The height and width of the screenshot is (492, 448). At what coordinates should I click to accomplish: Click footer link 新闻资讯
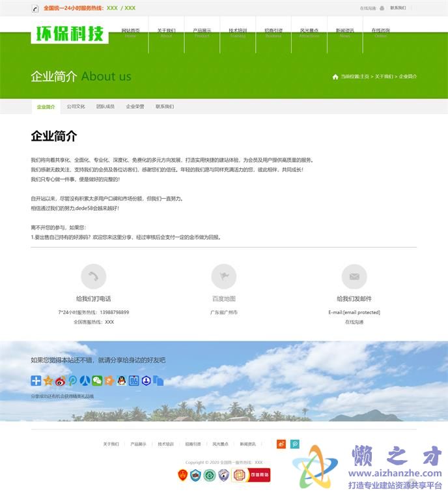[x=247, y=444]
